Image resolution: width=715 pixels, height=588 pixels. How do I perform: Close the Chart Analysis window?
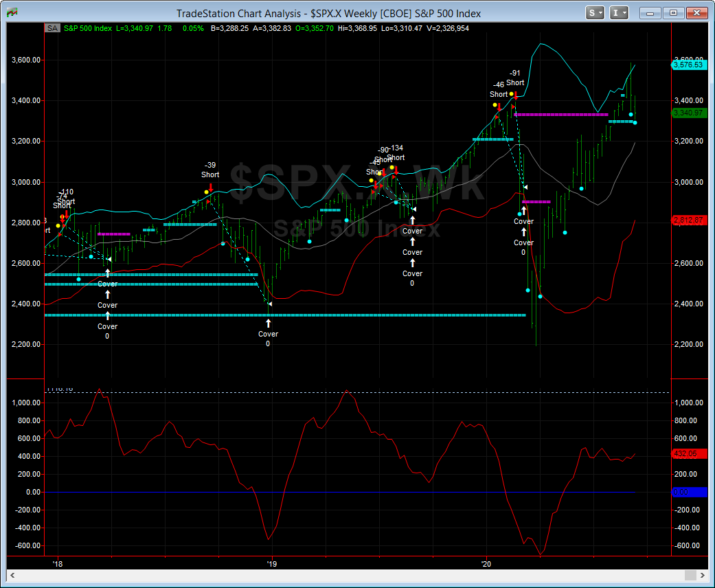[x=696, y=13]
